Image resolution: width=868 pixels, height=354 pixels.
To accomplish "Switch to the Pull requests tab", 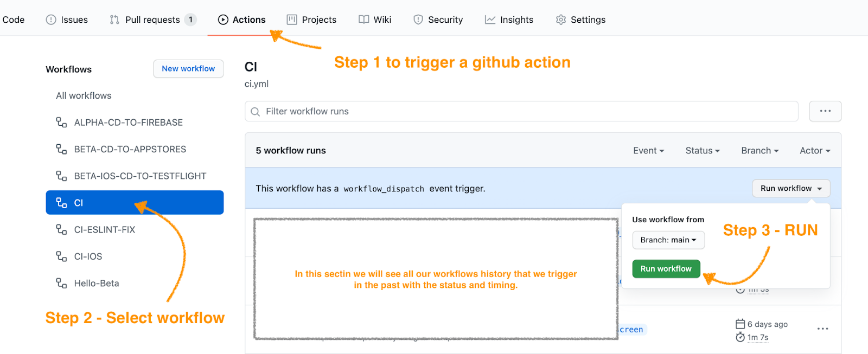I will [152, 20].
